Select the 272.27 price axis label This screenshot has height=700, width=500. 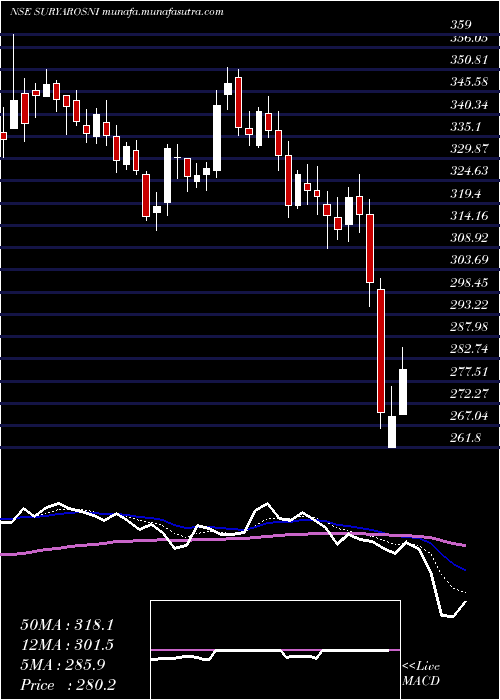pyautogui.click(x=468, y=393)
